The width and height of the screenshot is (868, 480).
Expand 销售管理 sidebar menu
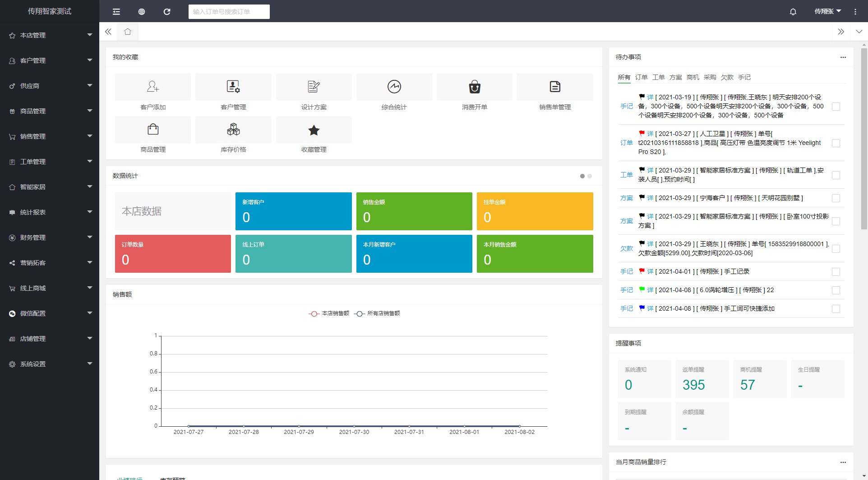coord(50,136)
